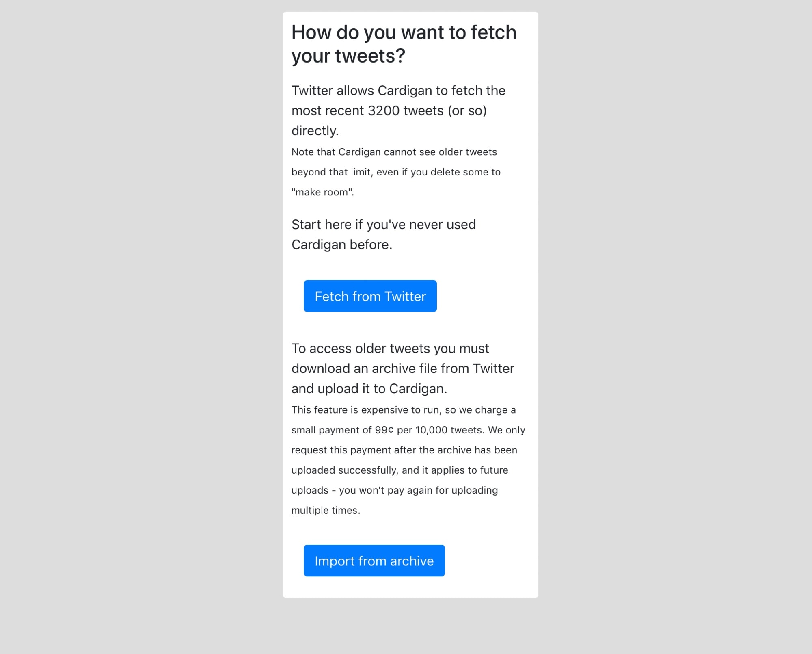The height and width of the screenshot is (654, 812).
Task: Click the "This feature is expensive" line
Action: pos(403,410)
